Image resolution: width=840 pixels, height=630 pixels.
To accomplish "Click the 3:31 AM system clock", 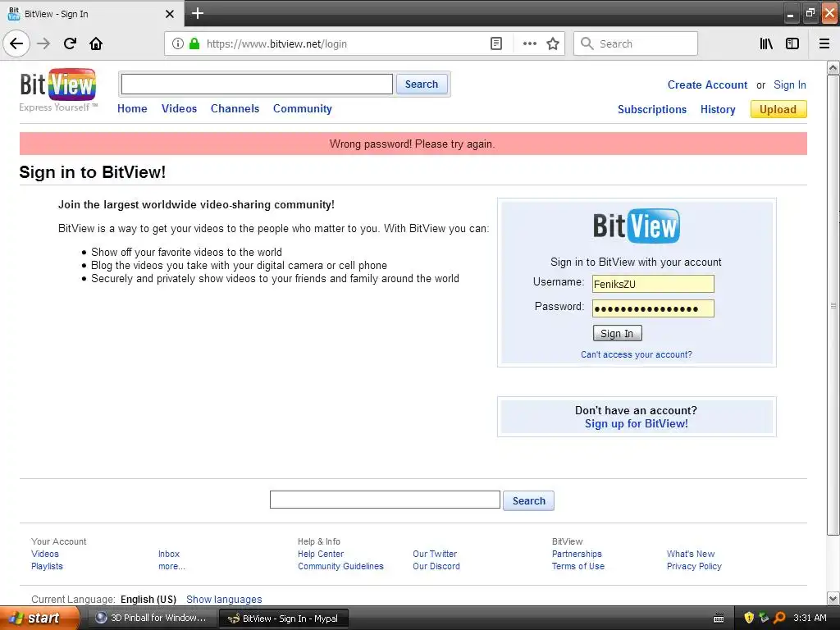I will (810, 618).
